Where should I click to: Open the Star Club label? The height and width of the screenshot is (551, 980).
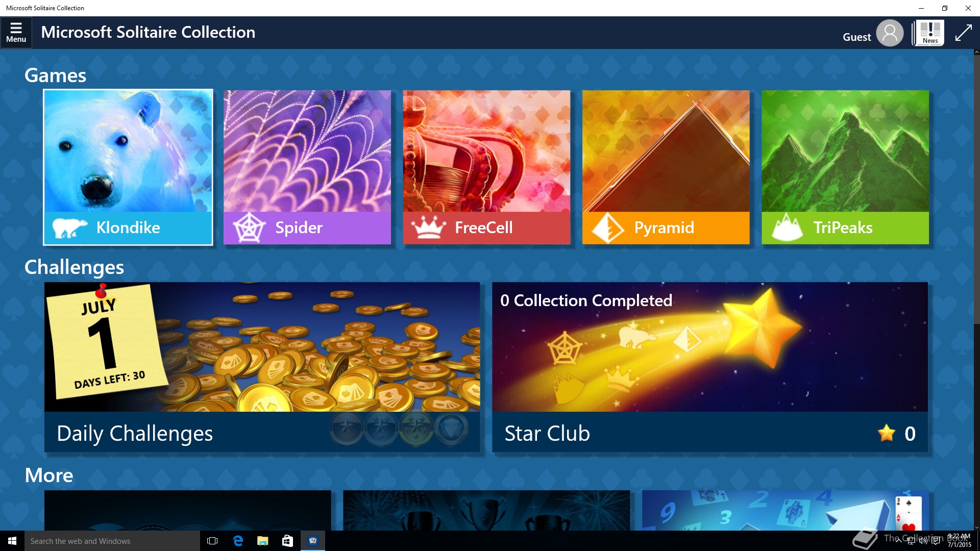pyautogui.click(x=547, y=433)
